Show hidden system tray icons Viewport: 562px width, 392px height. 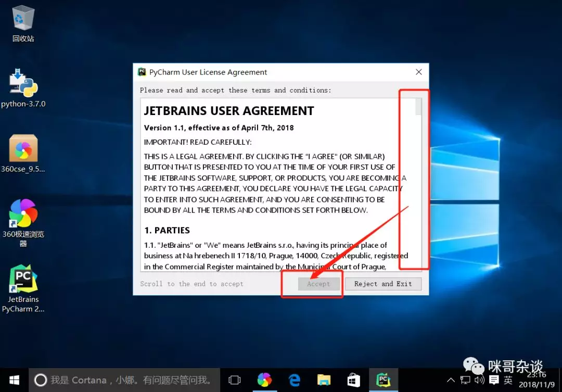(x=451, y=380)
